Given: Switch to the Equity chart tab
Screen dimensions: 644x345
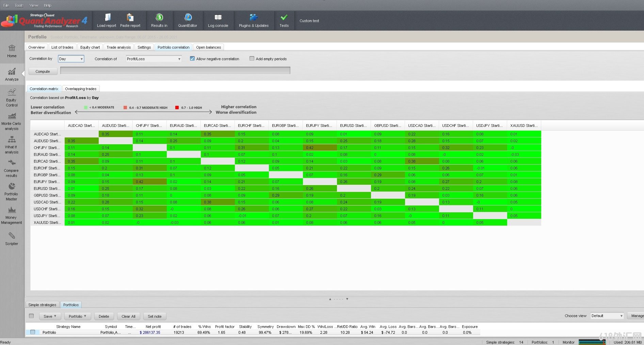Looking at the screenshot, I should click(90, 47).
